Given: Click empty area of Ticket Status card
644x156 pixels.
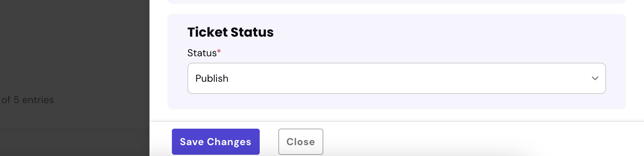Looking at the screenshot, I should coord(436,37).
